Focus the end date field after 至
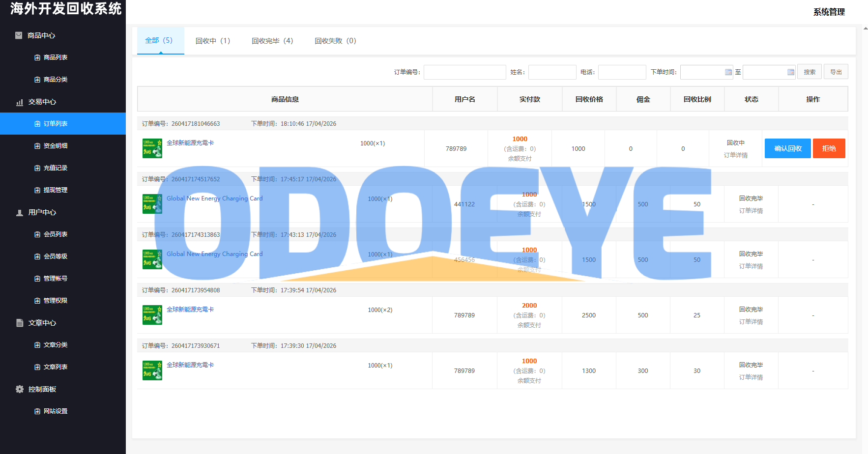 [x=769, y=72]
